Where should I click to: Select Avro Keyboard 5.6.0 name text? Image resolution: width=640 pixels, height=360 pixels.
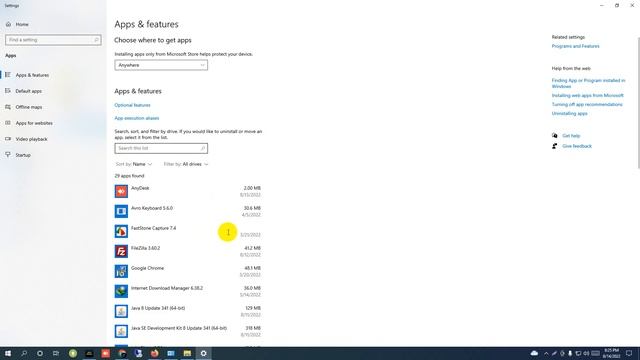(152, 208)
